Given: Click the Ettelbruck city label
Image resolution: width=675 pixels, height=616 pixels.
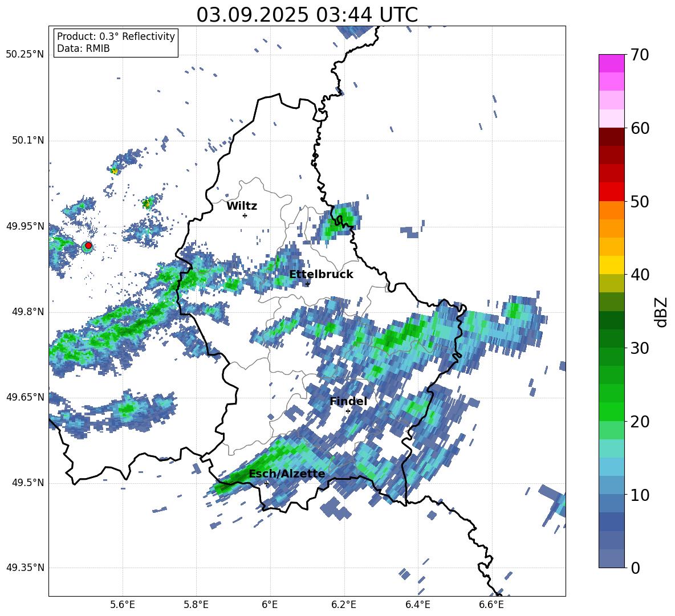Looking at the screenshot, I should (x=321, y=275).
